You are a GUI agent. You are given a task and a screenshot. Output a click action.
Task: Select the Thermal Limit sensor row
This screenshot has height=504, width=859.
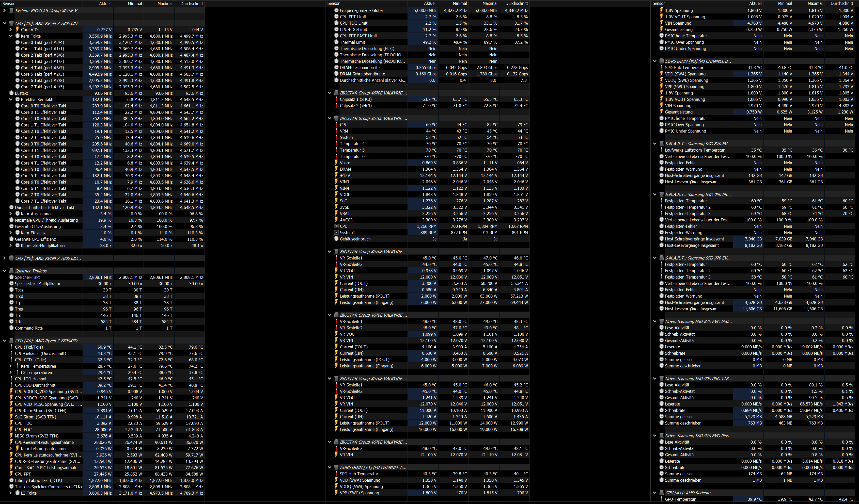[352, 42]
